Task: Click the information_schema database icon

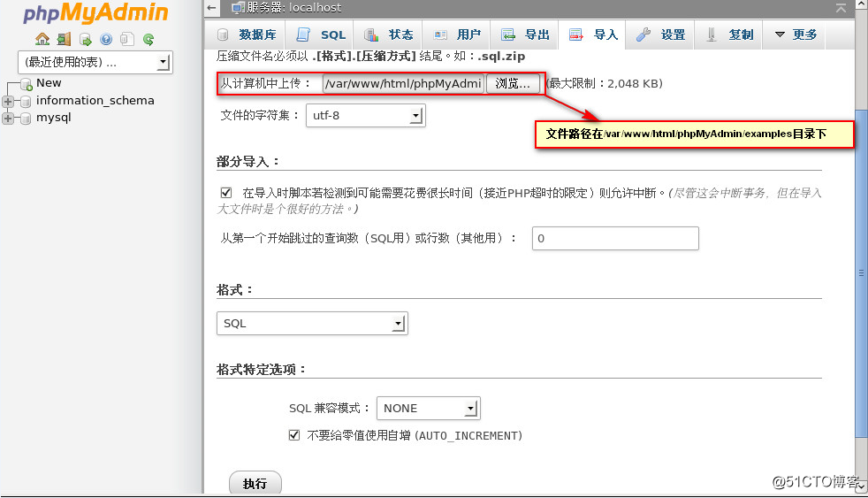Action: (26, 102)
